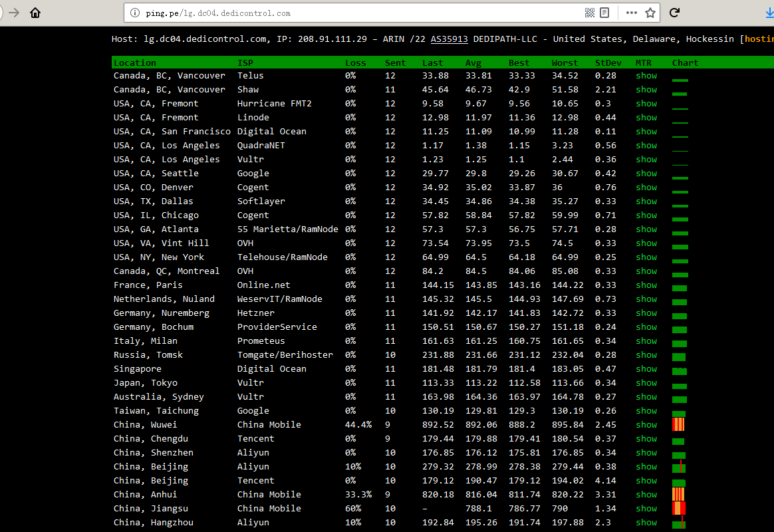Show MTR for Vancouver Telus row
The width and height of the screenshot is (774, 532).
[646, 76]
